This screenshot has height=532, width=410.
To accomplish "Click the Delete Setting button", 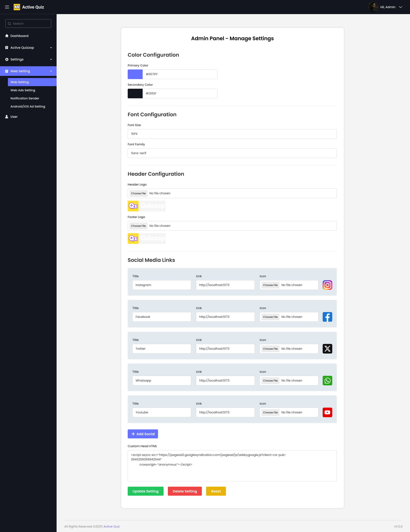I will pyautogui.click(x=185, y=491).
